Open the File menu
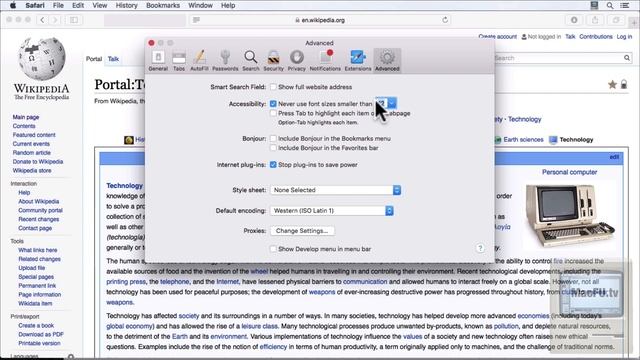The height and width of the screenshot is (360, 640). pos(58,5)
